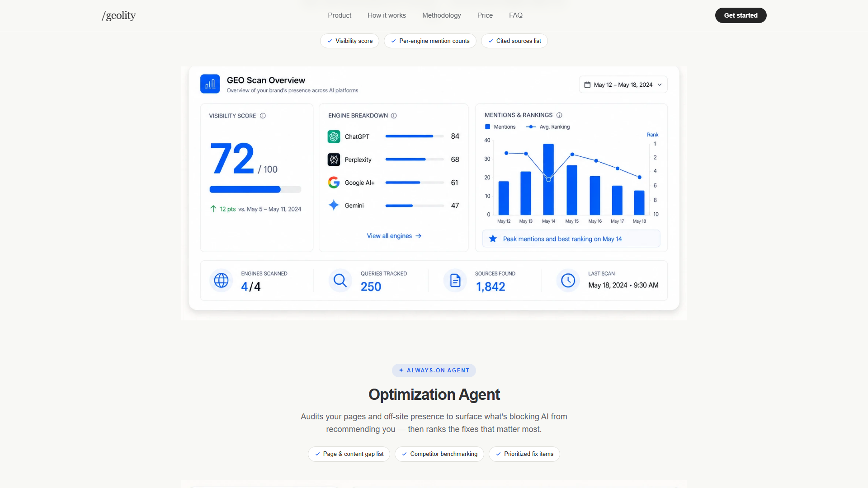This screenshot has width=868, height=488.
Task: Click the star icon in peak banner
Action: click(493, 239)
